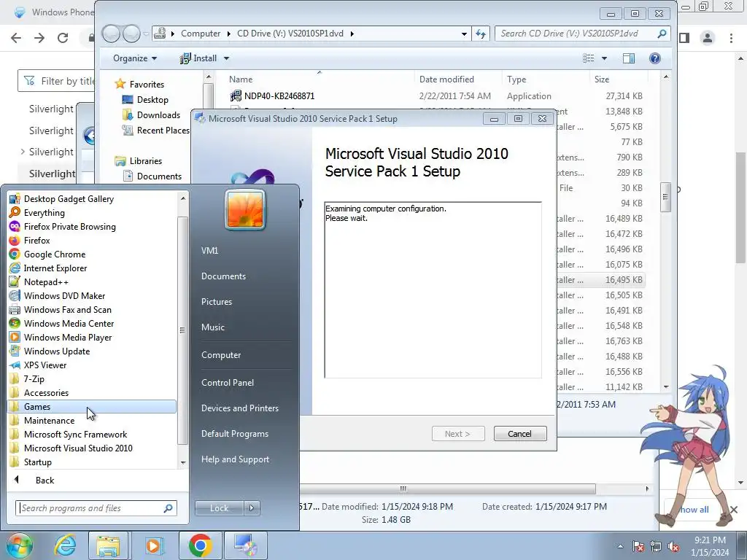Open Documents under Libraries
The width and height of the screenshot is (747, 560).
pos(159,176)
